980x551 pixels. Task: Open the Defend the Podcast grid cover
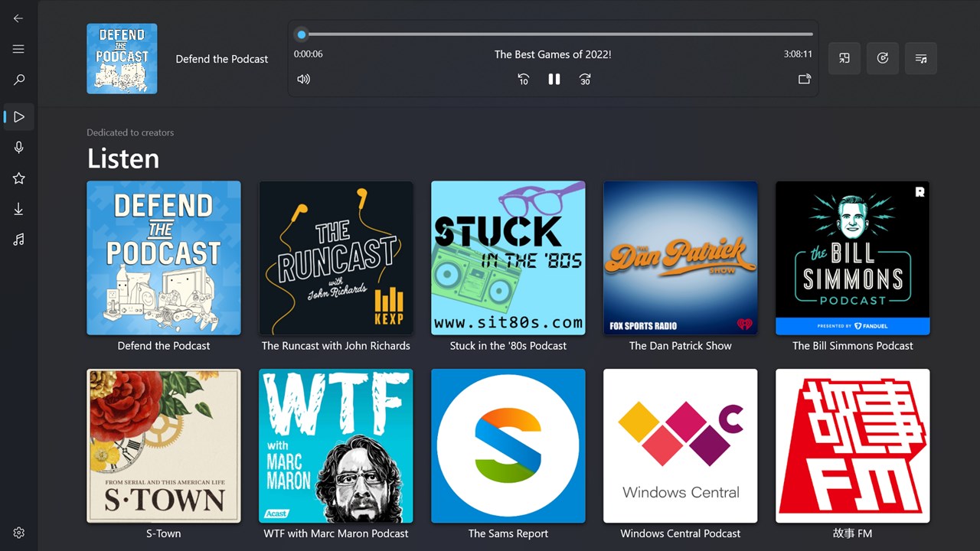(164, 258)
